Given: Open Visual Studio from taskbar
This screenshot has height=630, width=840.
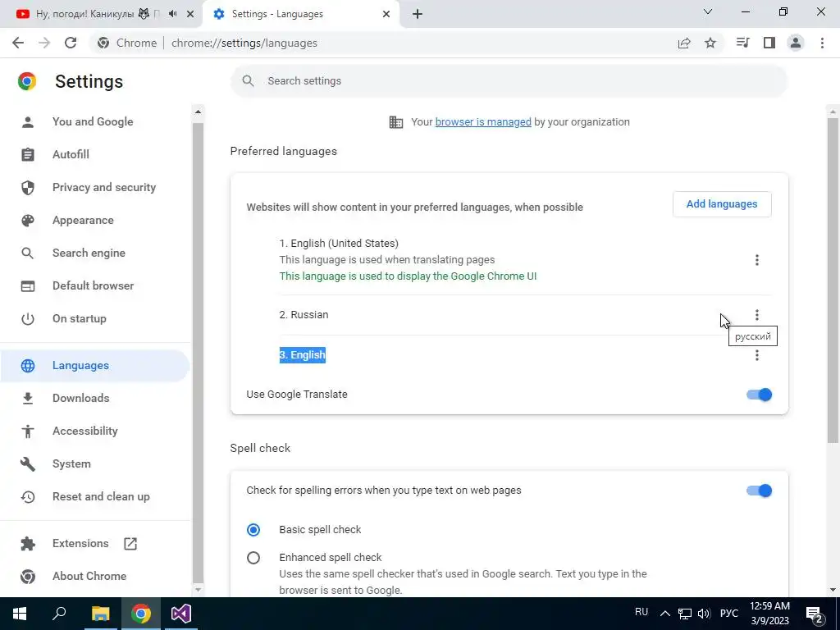Looking at the screenshot, I should pyautogui.click(x=181, y=614).
